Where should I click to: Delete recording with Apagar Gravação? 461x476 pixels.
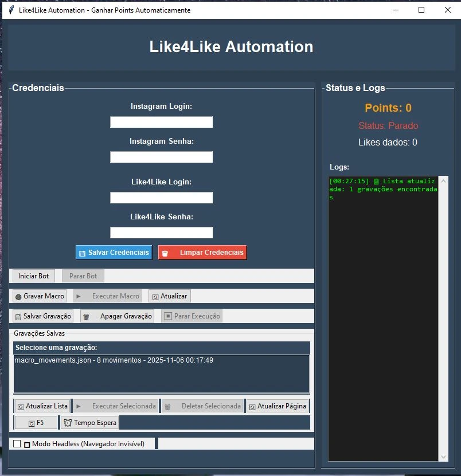click(118, 316)
